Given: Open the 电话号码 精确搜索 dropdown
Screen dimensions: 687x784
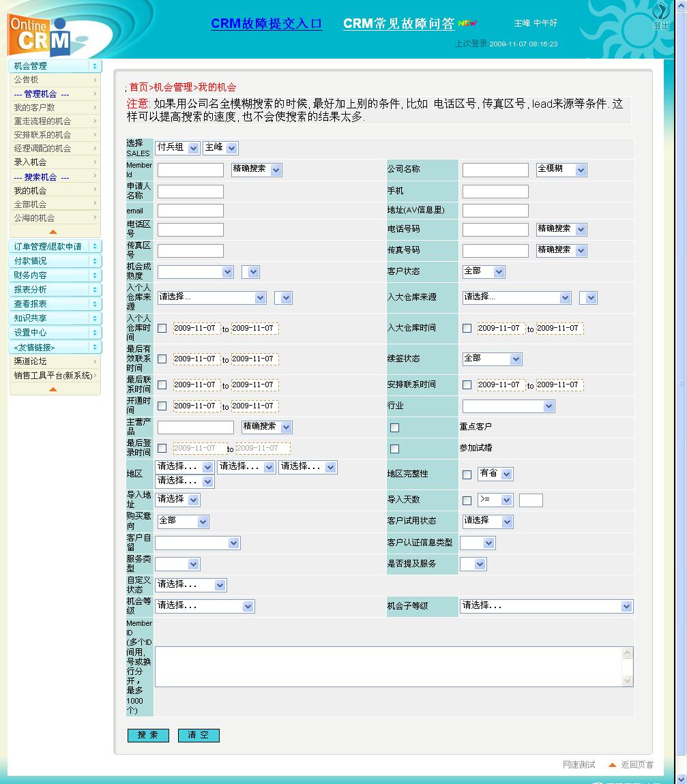Looking at the screenshot, I should [561, 230].
